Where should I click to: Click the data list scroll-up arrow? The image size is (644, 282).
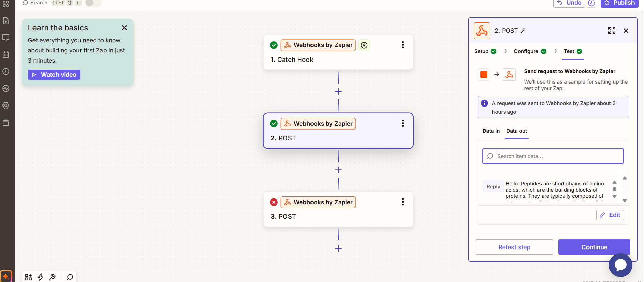pos(625,178)
